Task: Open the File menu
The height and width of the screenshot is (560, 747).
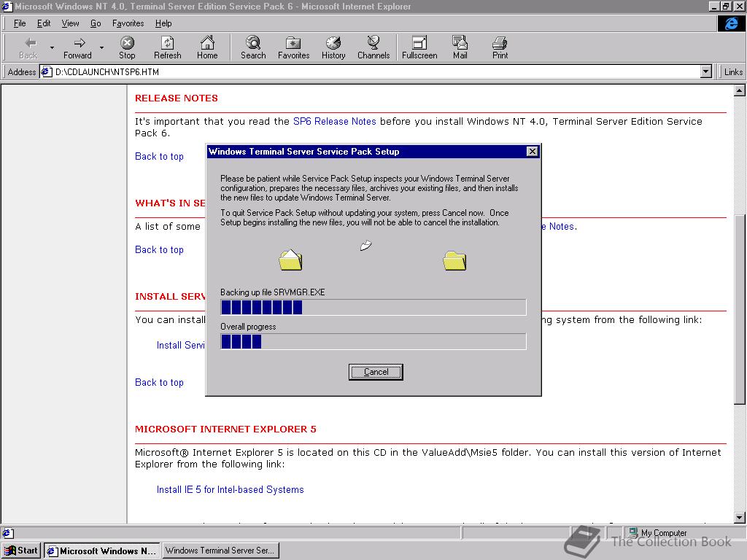Action: (x=20, y=23)
